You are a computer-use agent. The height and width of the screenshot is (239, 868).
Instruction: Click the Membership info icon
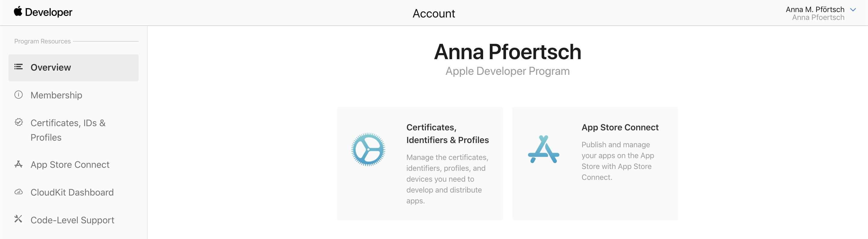click(x=18, y=95)
